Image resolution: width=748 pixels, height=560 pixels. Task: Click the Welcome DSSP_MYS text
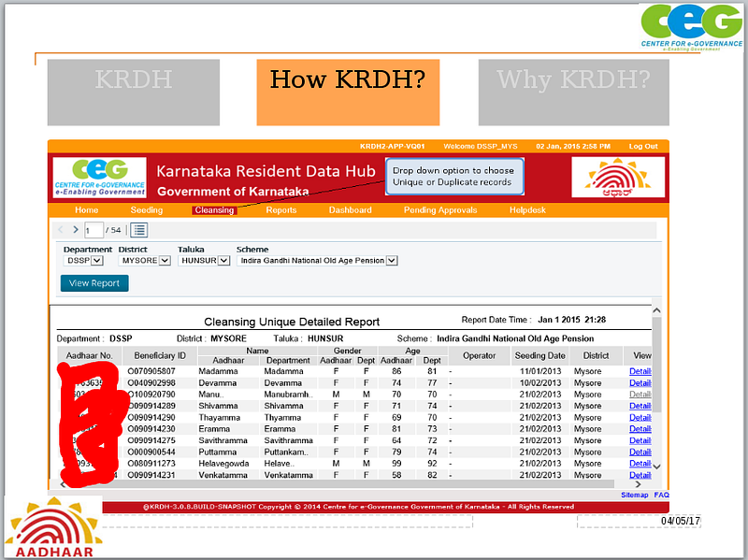click(x=481, y=146)
